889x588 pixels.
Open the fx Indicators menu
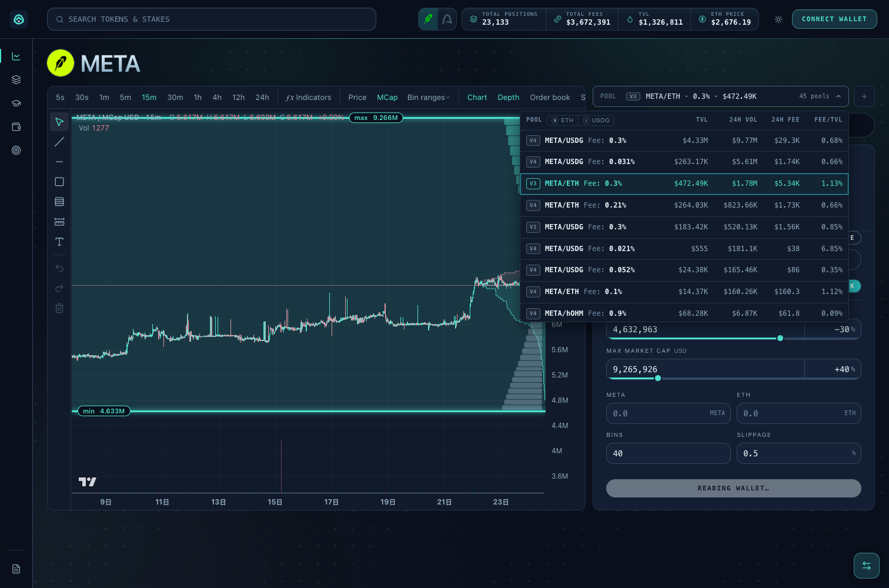[308, 98]
